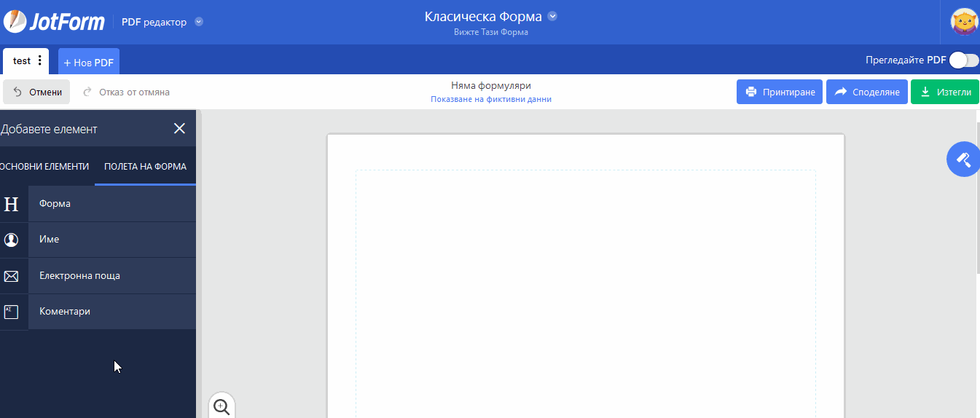Open the user avatar menu
The width and height of the screenshot is (980, 418).
964,22
